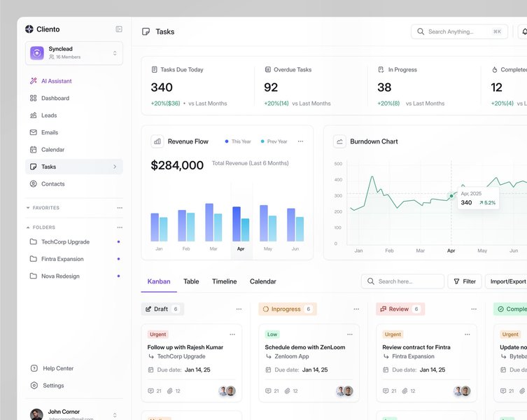Click Tasks Due Today icon
The height and width of the screenshot is (420, 527).
point(154,69)
